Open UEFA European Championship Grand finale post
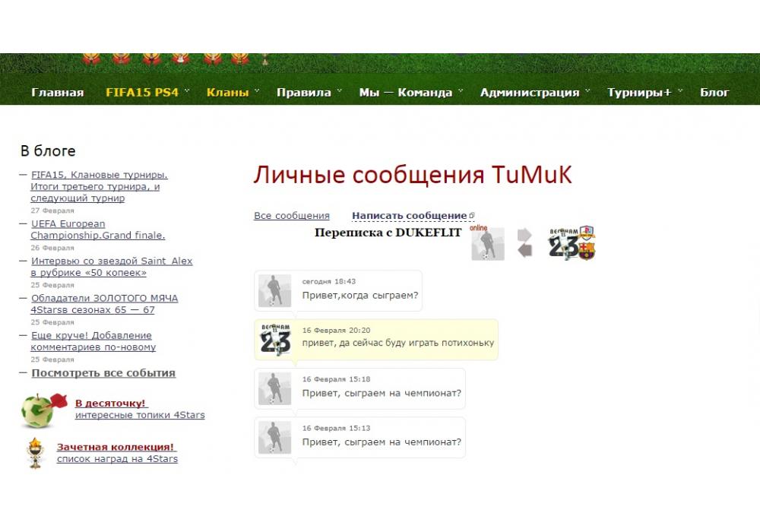The image size is (760, 532). coord(98,230)
